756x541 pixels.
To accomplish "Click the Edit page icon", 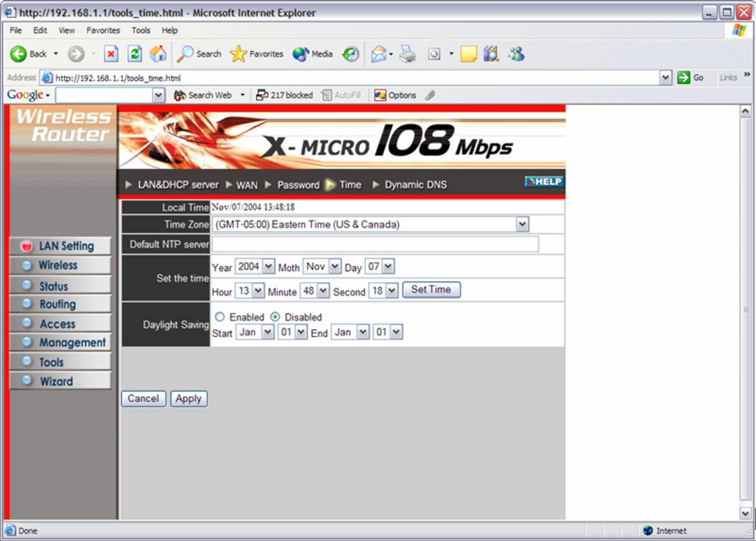I will click(x=434, y=54).
